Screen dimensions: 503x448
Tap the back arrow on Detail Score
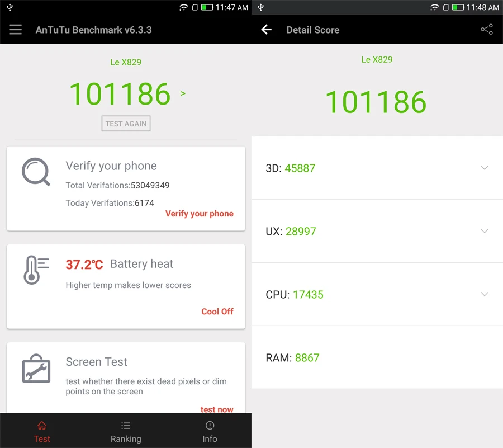click(x=266, y=30)
